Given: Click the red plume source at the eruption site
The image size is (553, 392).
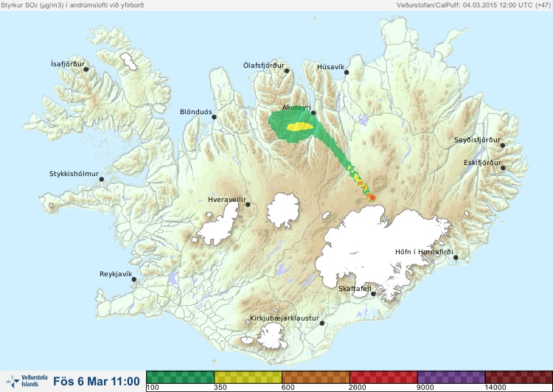Looking at the screenshot, I should point(372,198).
